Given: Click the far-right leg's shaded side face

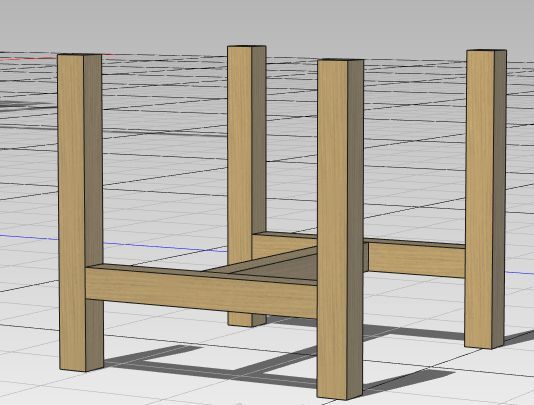Looking at the screenshot, I should click(499, 198).
